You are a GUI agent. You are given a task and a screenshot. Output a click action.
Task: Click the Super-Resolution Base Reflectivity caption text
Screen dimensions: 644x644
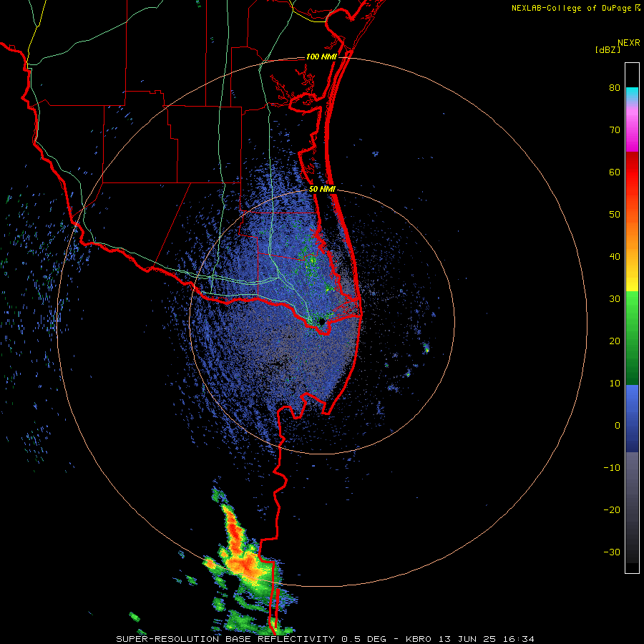coord(225,639)
